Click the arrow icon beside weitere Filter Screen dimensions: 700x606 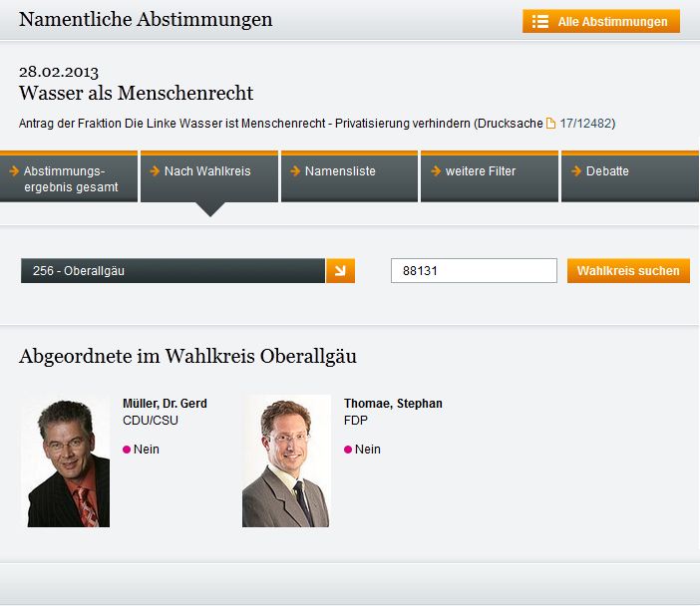(x=434, y=171)
